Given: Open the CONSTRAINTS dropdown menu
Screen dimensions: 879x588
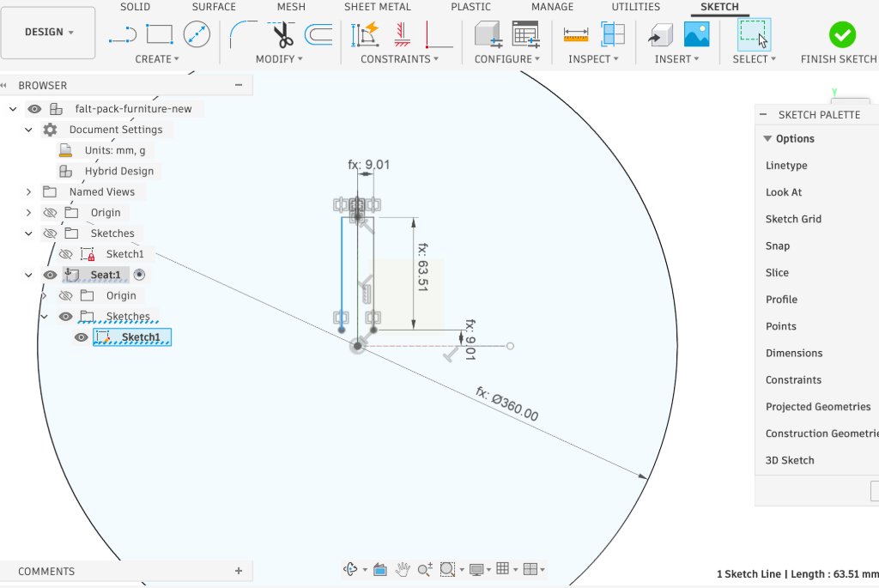Looking at the screenshot, I should [399, 59].
